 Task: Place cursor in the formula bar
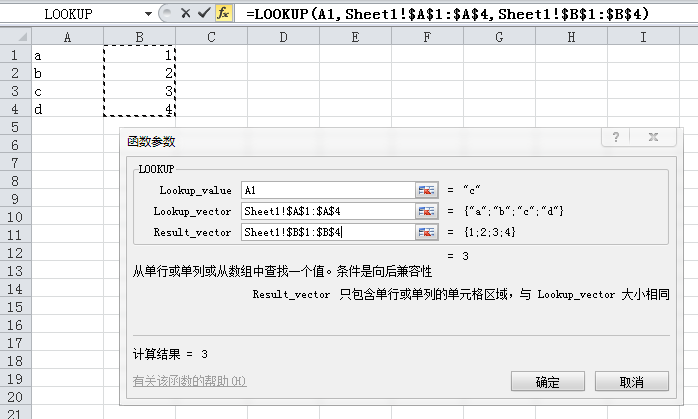[467, 14]
